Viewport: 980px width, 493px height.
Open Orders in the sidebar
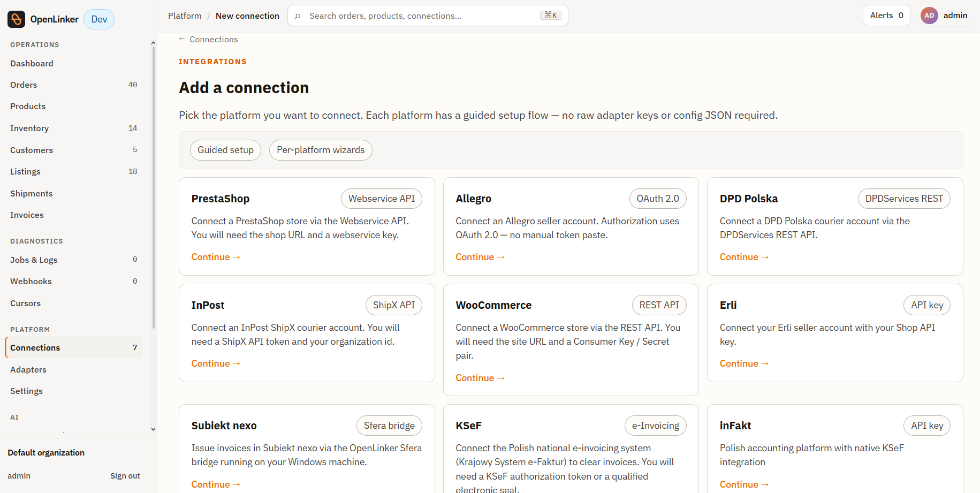pos(74,85)
